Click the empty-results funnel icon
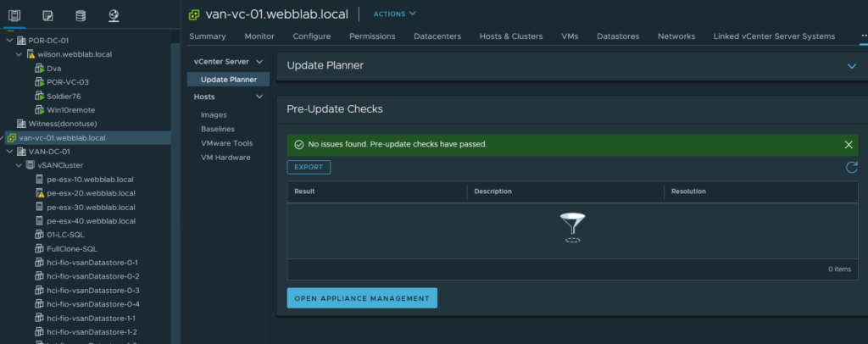The width and height of the screenshot is (868, 344). (572, 227)
